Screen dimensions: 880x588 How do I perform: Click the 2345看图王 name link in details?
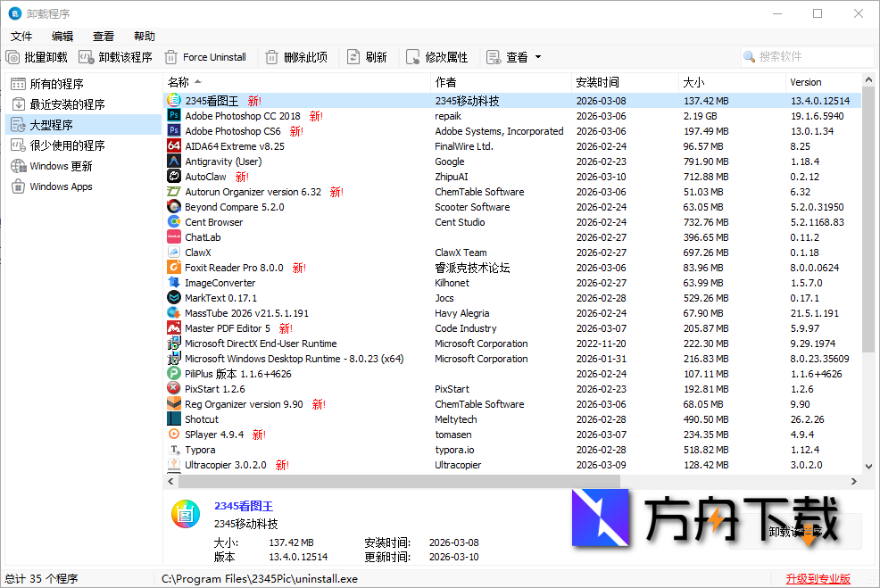click(244, 505)
